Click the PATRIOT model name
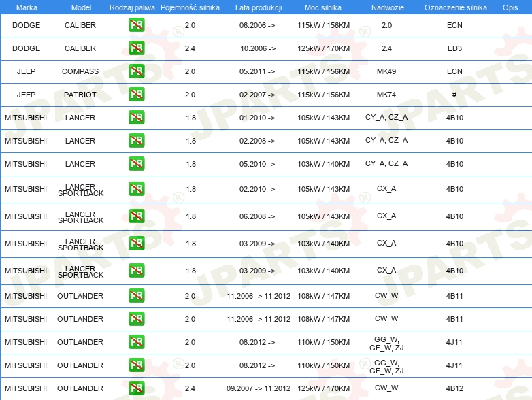The width and height of the screenshot is (532, 400). [80, 95]
